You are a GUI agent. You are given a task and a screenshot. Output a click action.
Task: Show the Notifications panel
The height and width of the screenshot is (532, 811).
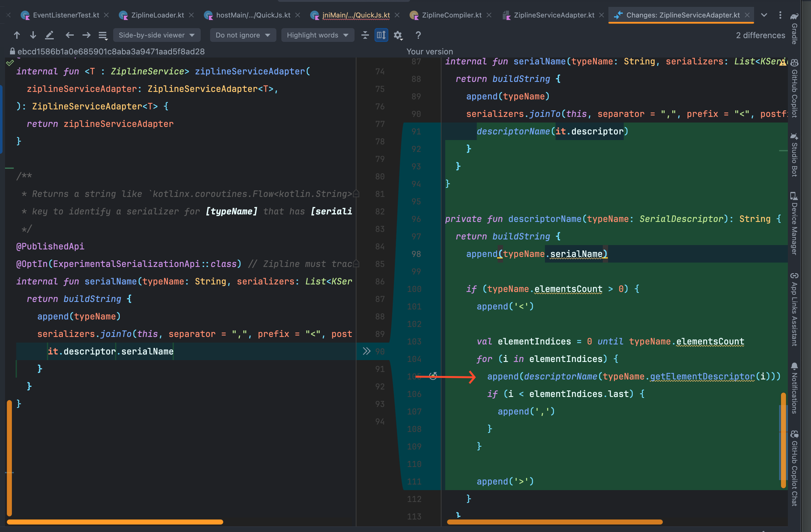794,392
